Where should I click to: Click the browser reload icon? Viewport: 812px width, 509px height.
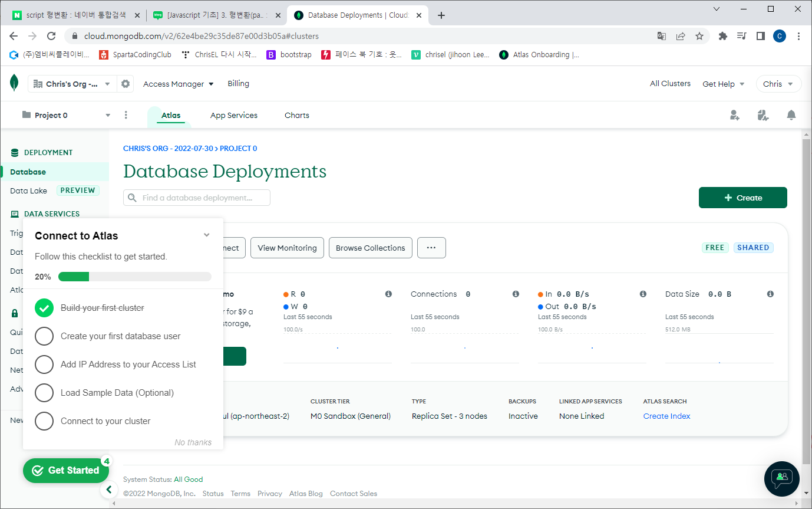(x=51, y=36)
